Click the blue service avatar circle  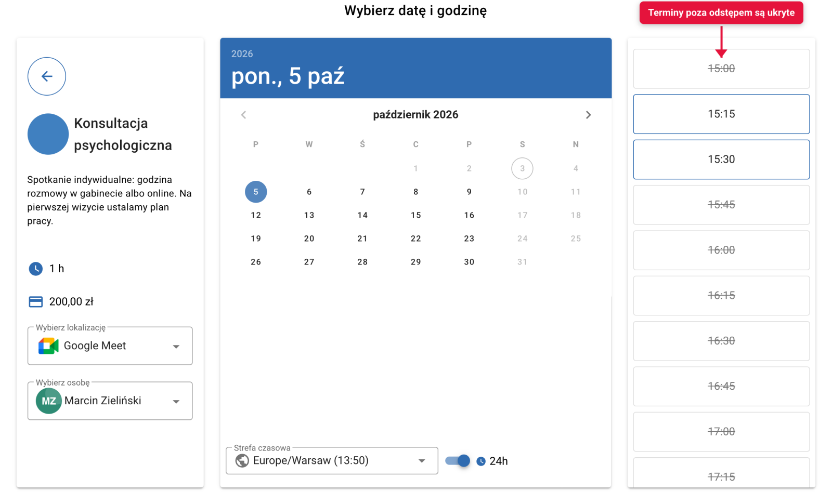pyautogui.click(x=48, y=134)
